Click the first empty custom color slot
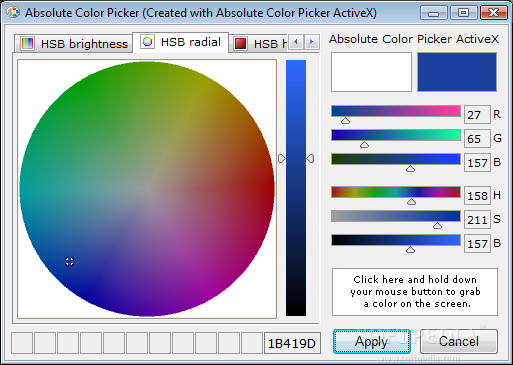The height and width of the screenshot is (365, 513). pos(22,343)
